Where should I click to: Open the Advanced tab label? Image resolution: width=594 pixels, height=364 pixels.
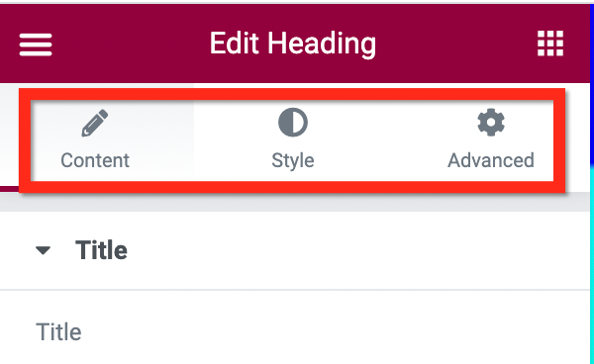pos(491,160)
